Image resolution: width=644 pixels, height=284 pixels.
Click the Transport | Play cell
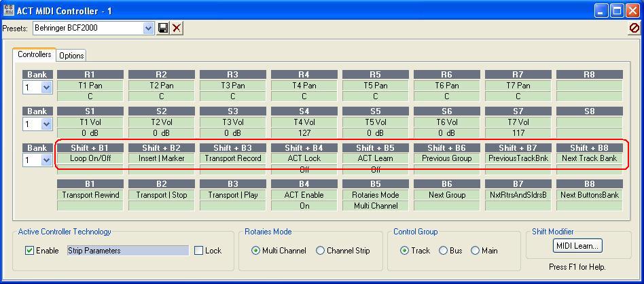tap(233, 195)
